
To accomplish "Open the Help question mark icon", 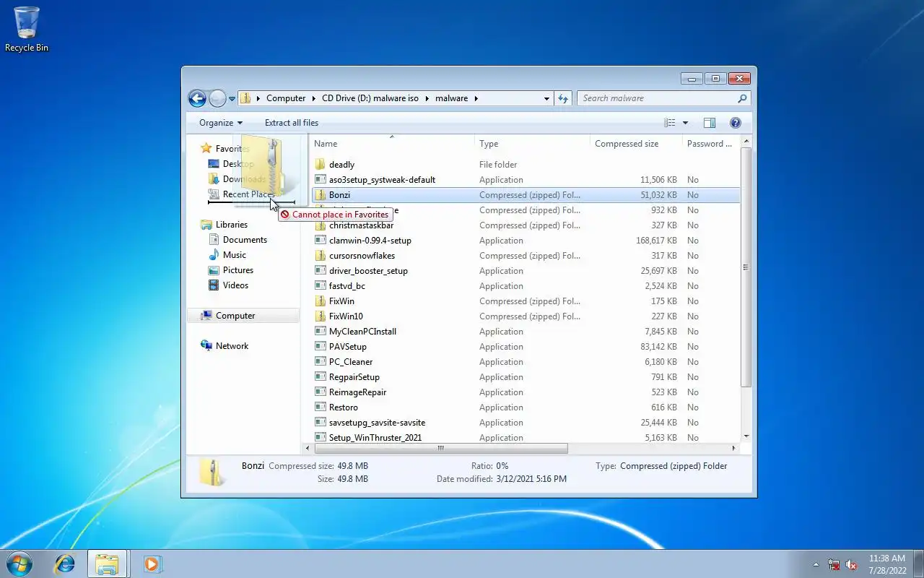I will pos(736,123).
